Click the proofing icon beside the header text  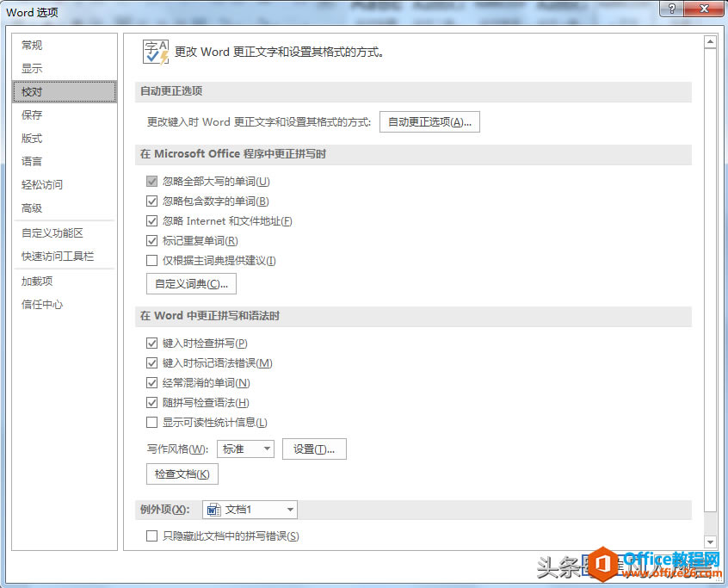pos(156,52)
